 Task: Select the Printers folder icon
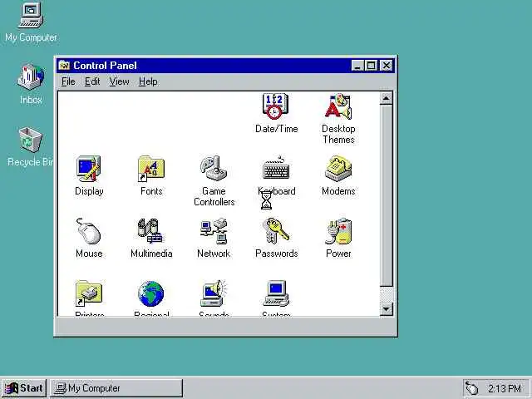pos(89,293)
